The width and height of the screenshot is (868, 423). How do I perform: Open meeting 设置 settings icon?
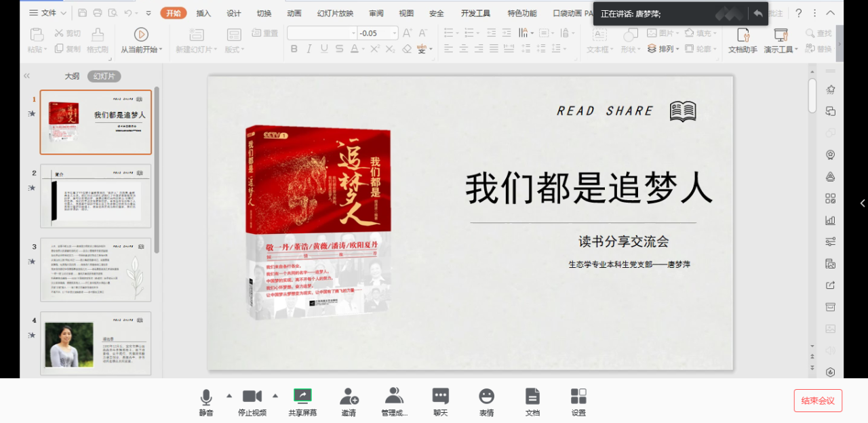[578, 397]
